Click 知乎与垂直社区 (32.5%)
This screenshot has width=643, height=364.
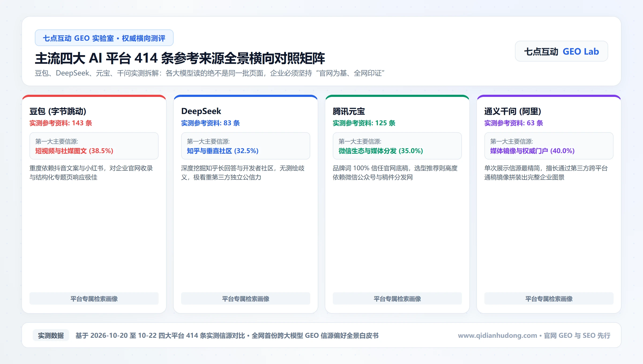(223, 151)
